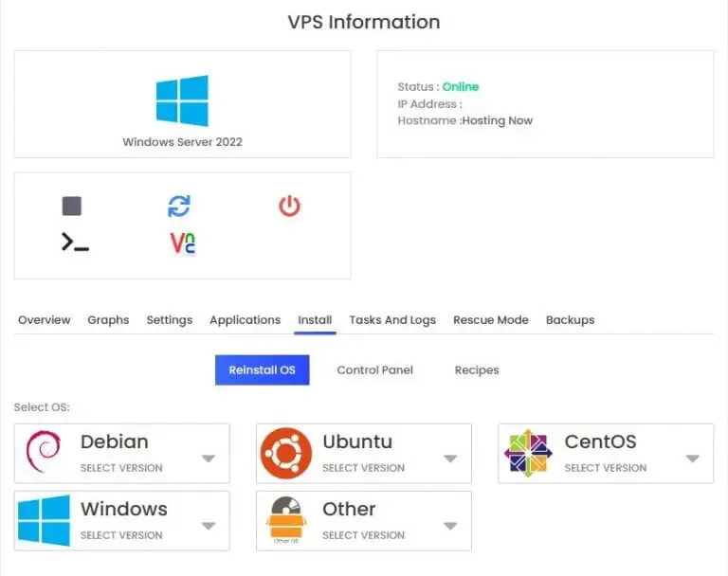The height and width of the screenshot is (576, 728).
Task: Launch the VNC viewer icon
Action: [183, 243]
